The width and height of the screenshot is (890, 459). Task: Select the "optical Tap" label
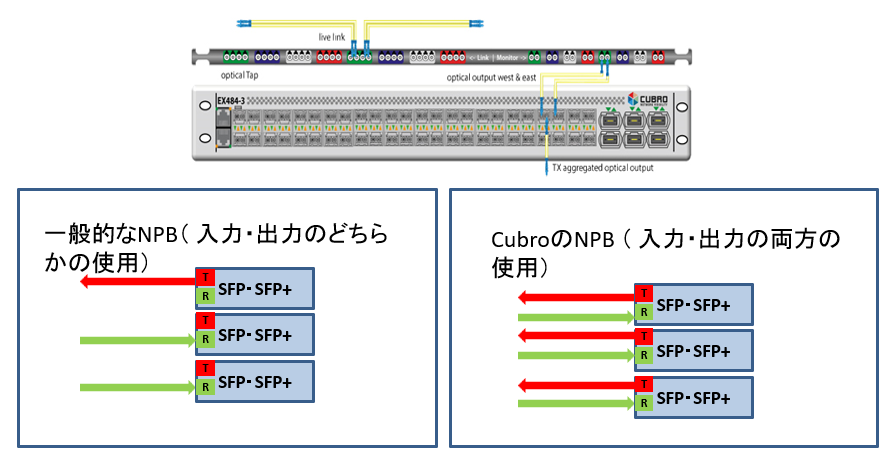(x=239, y=75)
